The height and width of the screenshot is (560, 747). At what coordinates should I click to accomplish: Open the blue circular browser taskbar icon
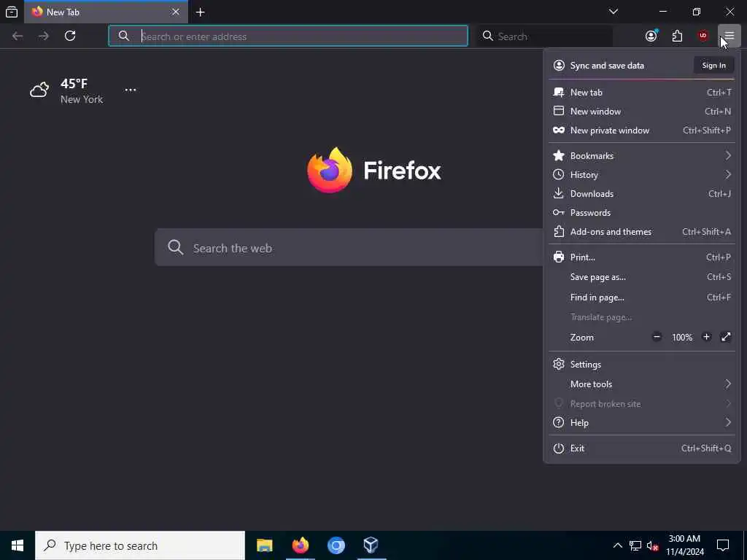[336, 545]
